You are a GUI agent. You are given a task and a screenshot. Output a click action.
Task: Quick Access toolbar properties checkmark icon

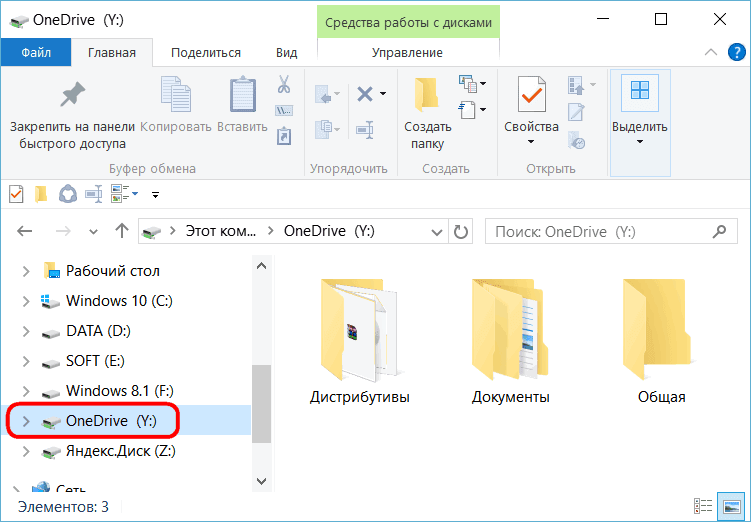(x=16, y=194)
